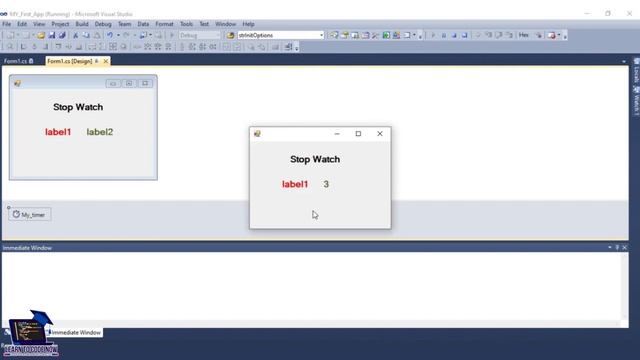Maximize the running Stop Watch window
The width and height of the screenshot is (640, 360).
pyautogui.click(x=358, y=133)
